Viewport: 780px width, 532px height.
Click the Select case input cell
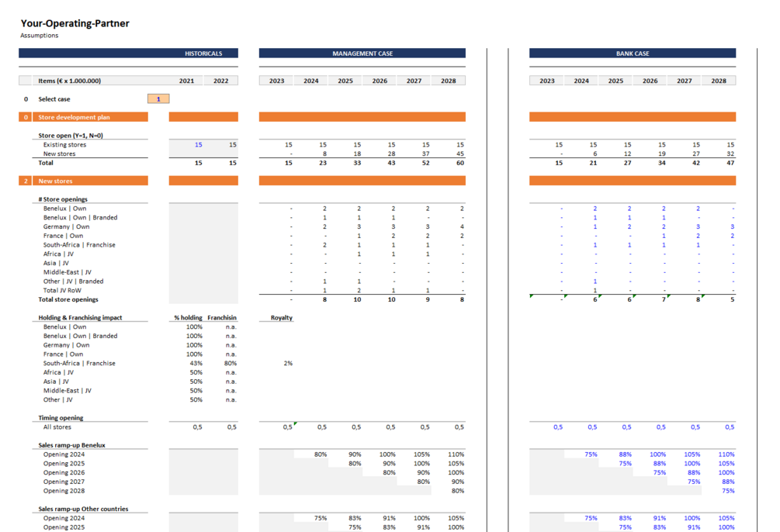pyautogui.click(x=158, y=99)
